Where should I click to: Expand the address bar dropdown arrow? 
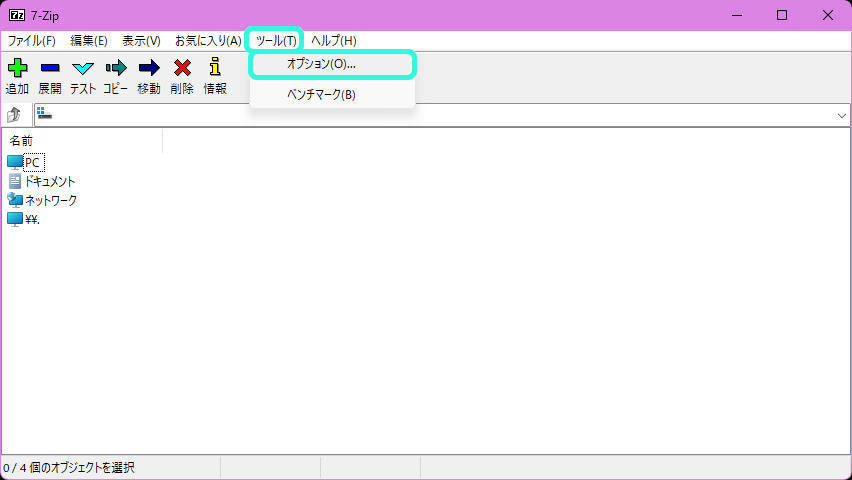pos(842,115)
